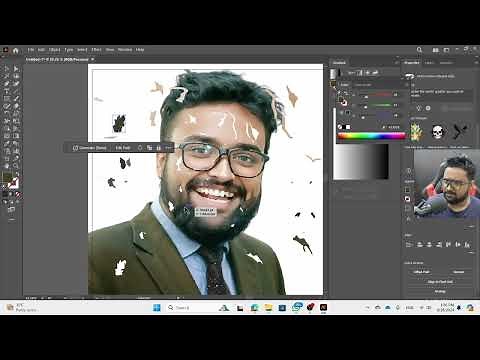Open the workspace switcher dropdown
Screen dimensions: 480x360
tap(446, 50)
